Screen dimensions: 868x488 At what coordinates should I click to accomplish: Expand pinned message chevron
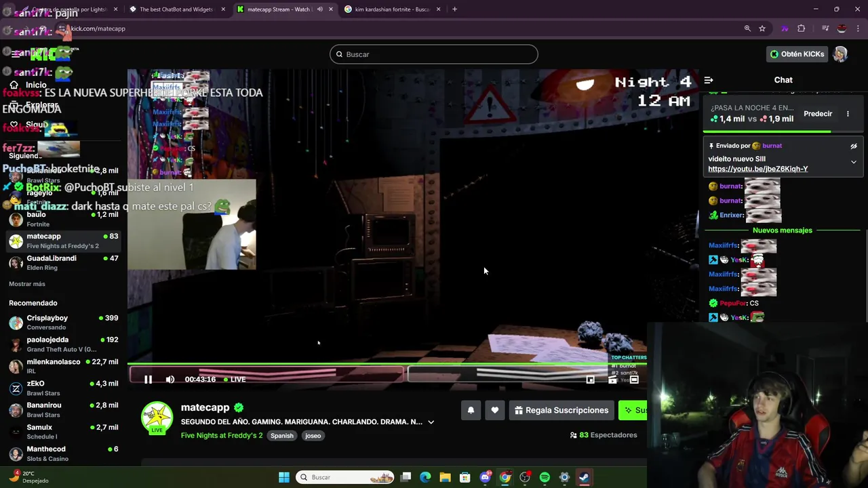click(x=854, y=162)
